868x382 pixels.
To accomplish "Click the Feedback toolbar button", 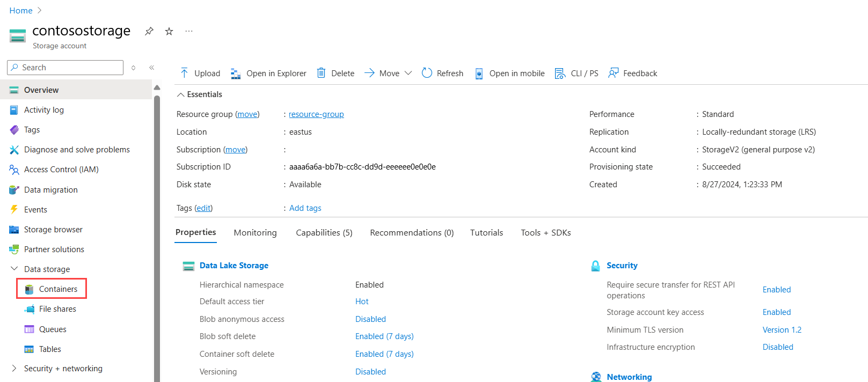I will coord(632,74).
